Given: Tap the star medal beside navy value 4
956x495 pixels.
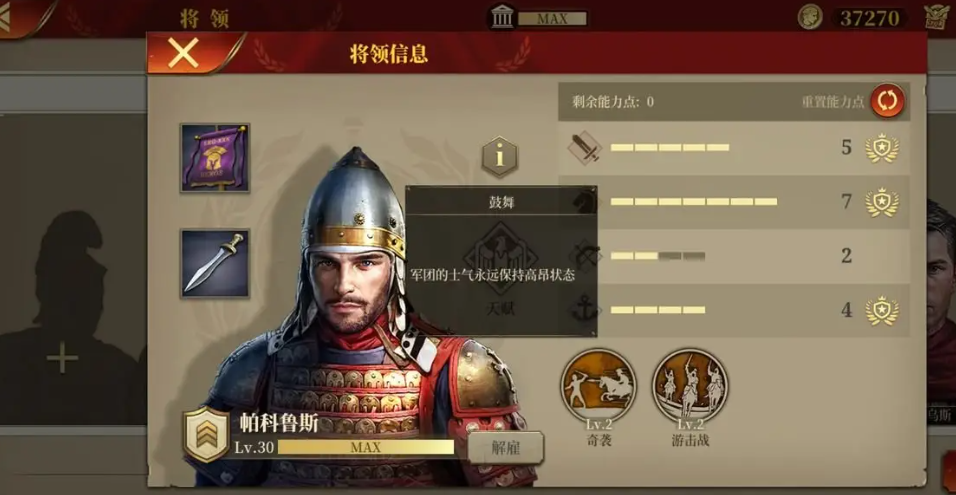Looking at the screenshot, I should pyautogui.click(x=882, y=310).
